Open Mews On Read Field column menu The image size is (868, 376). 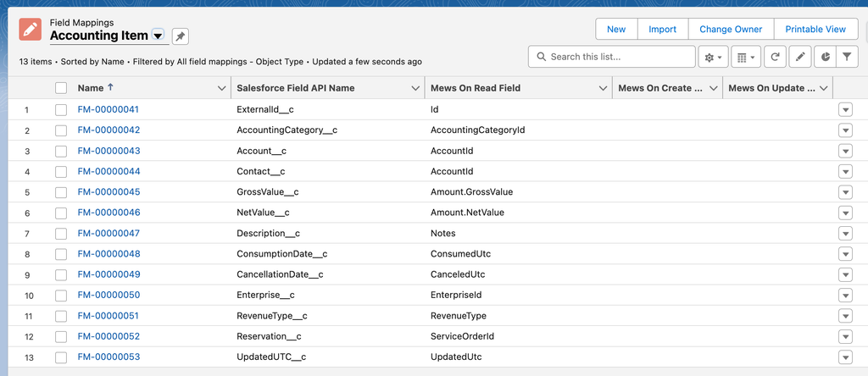[x=604, y=88]
